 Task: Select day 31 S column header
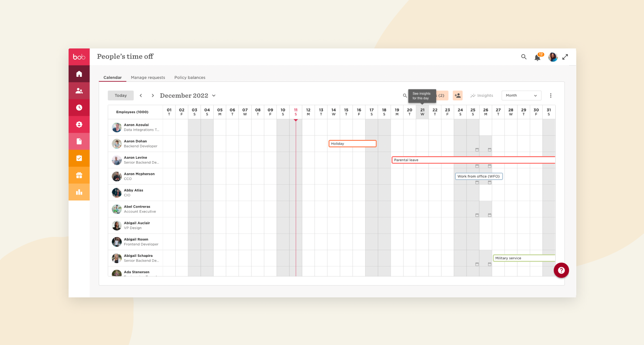pos(549,112)
